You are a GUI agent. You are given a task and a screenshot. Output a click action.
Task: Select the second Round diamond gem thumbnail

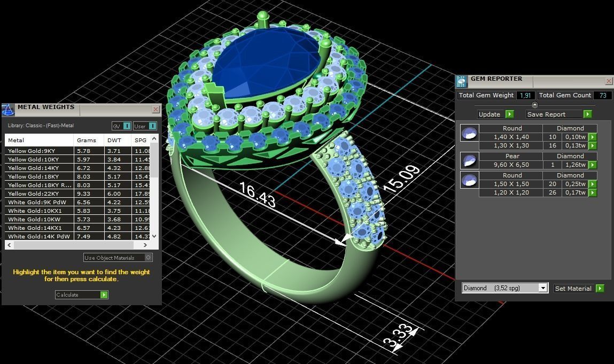tap(469, 180)
